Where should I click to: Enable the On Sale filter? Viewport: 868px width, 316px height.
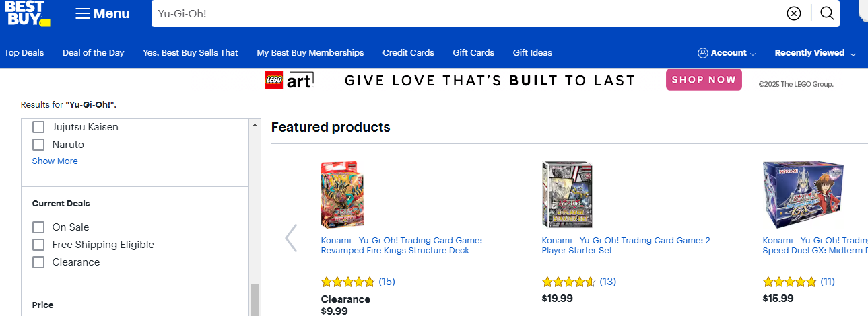coord(38,227)
